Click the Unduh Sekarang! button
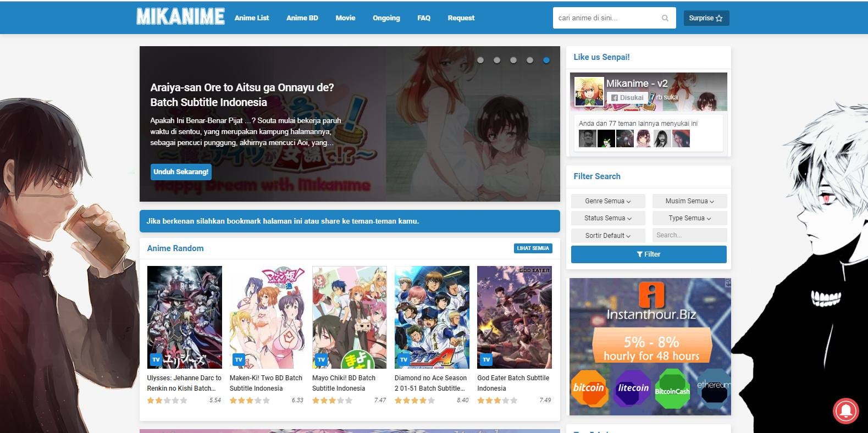Image resolution: width=868 pixels, height=433 pixels. 181,171
